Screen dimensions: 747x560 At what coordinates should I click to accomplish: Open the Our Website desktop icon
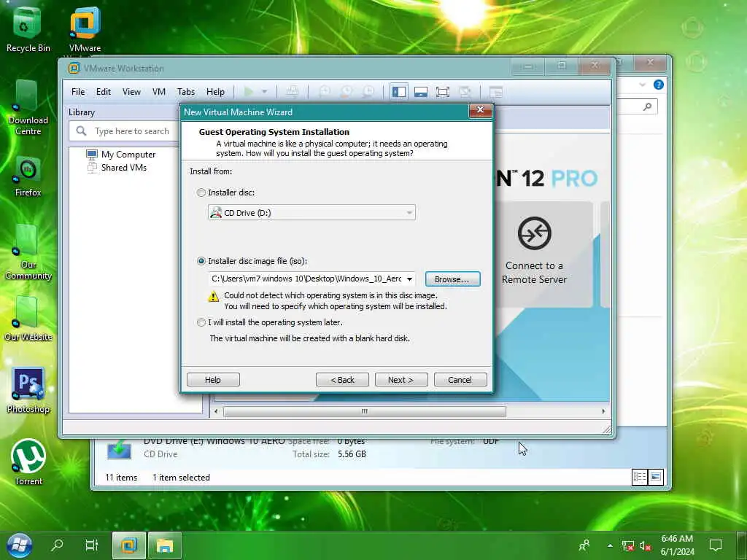point(28,319)
